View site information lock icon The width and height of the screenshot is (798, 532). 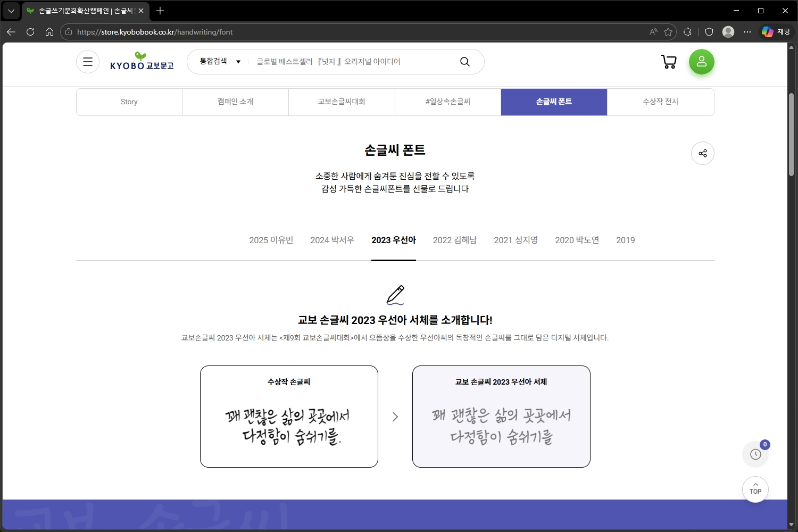[69, 32]
